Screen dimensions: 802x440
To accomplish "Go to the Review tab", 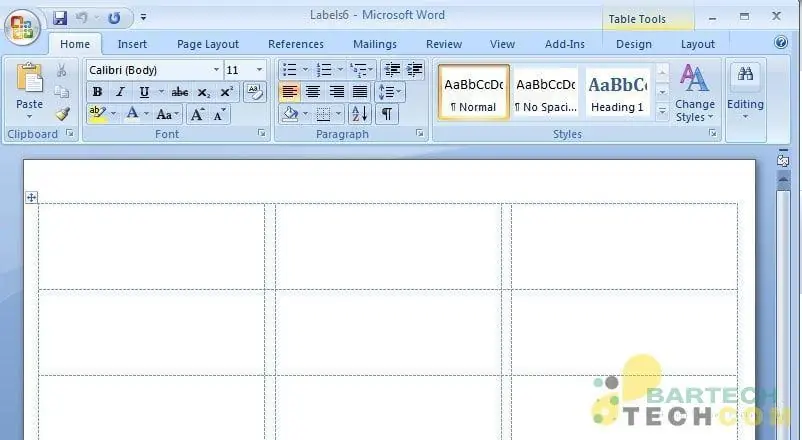I will tap(443, 44).
